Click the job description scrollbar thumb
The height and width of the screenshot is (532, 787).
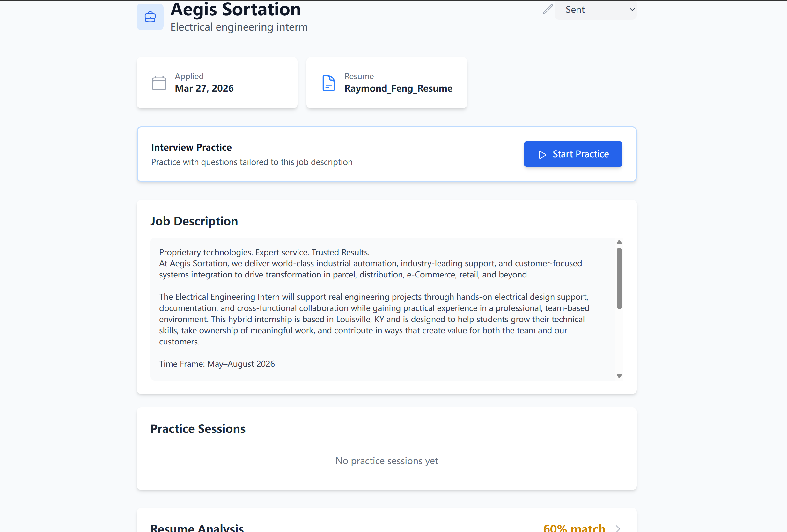pos(619,278)
